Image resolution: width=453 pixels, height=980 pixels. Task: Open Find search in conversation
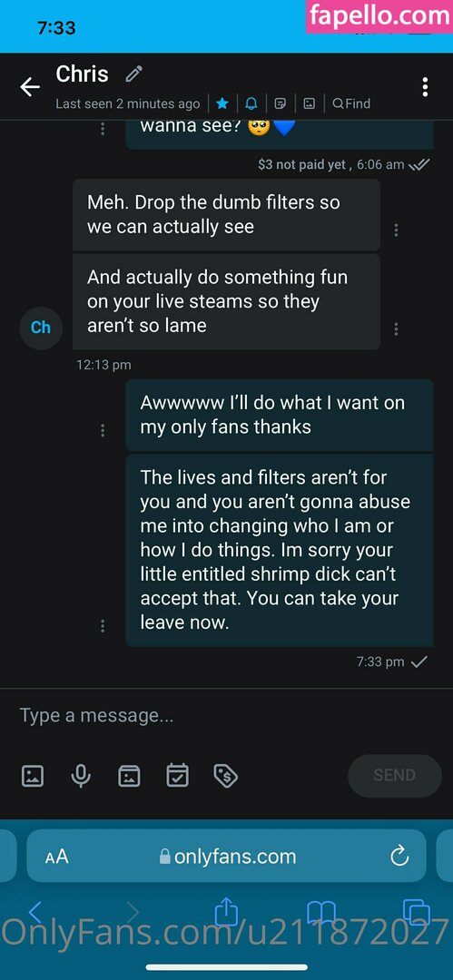coord(351,103)
